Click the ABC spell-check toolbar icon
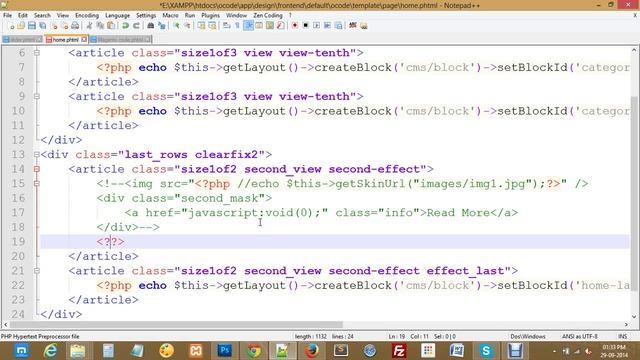Screen dimensions: 640x360 tap(353, 26)
